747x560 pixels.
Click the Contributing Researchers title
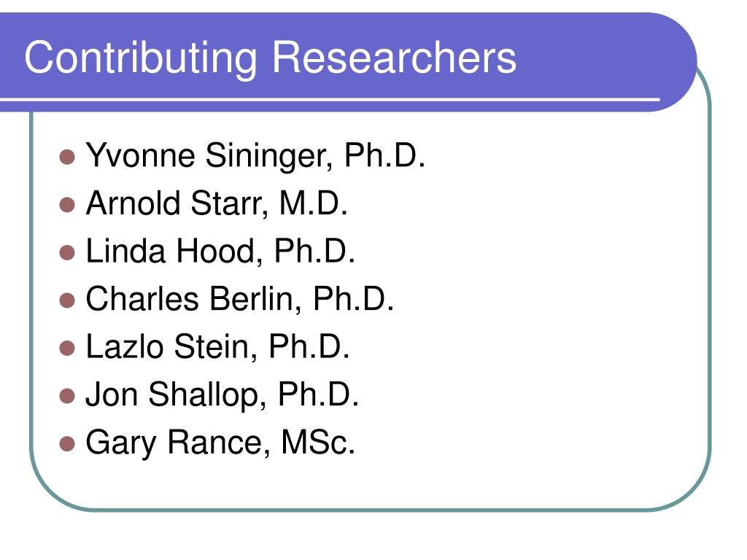pyautogui.click(x=270, y=58)
